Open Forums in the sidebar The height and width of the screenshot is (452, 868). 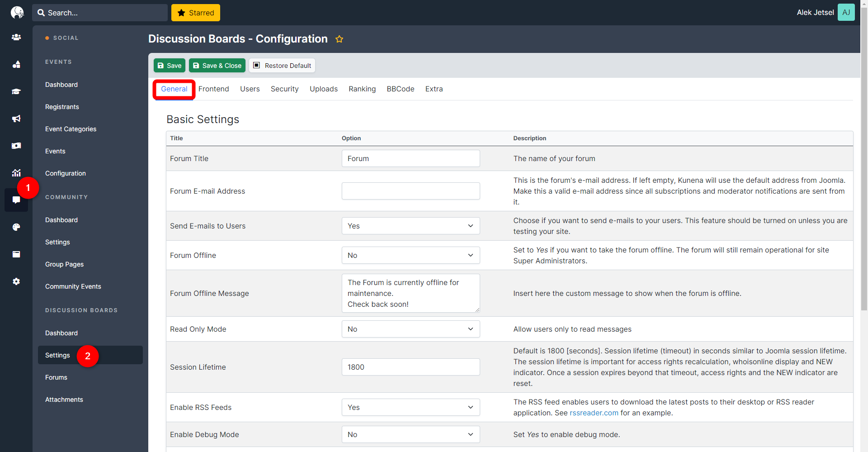(x=56, y=377)
